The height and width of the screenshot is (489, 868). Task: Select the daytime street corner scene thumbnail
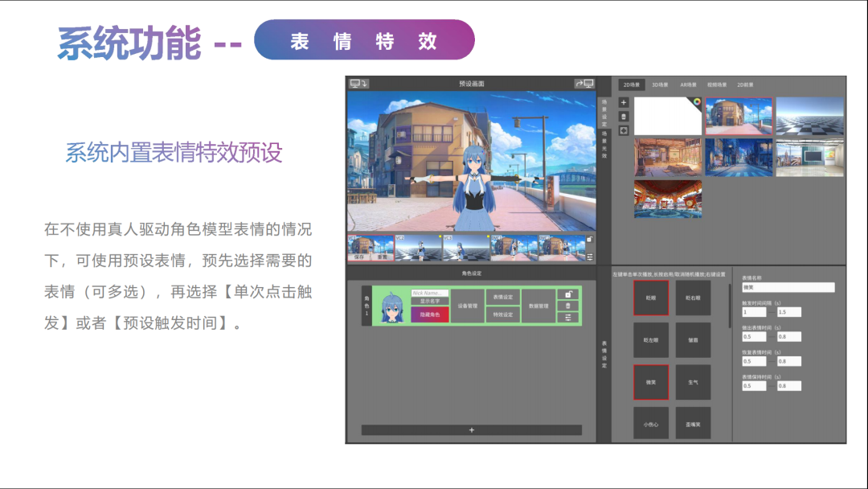point(739,117)
